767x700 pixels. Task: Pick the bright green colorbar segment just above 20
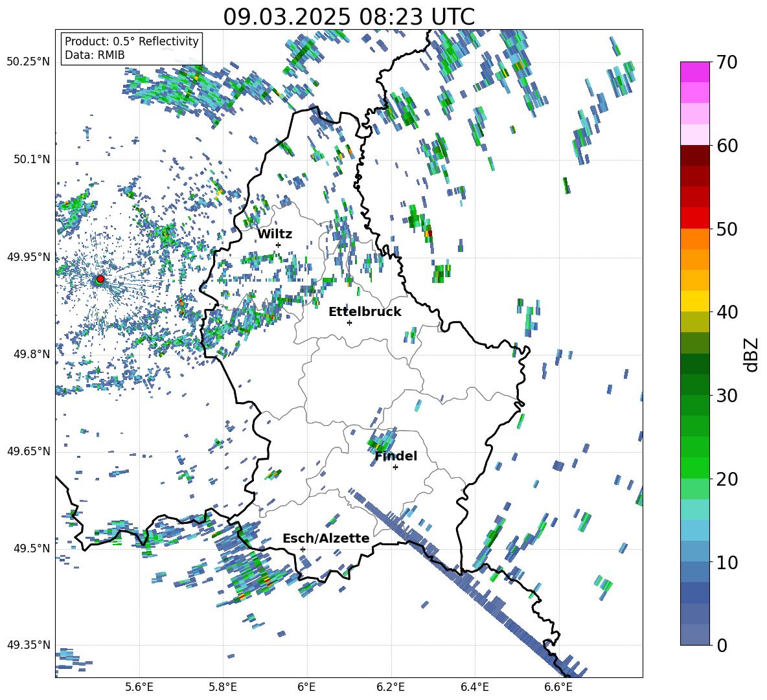click(x=694, y=468)
